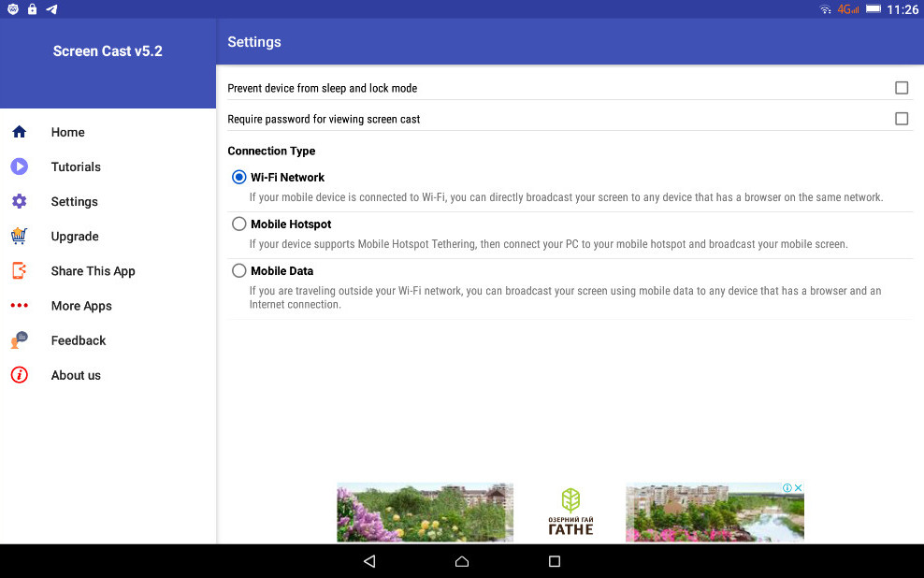Close the ad with the X icon
Image resolution: width=924 pixels, height=578 pixels.
[799, 488]
